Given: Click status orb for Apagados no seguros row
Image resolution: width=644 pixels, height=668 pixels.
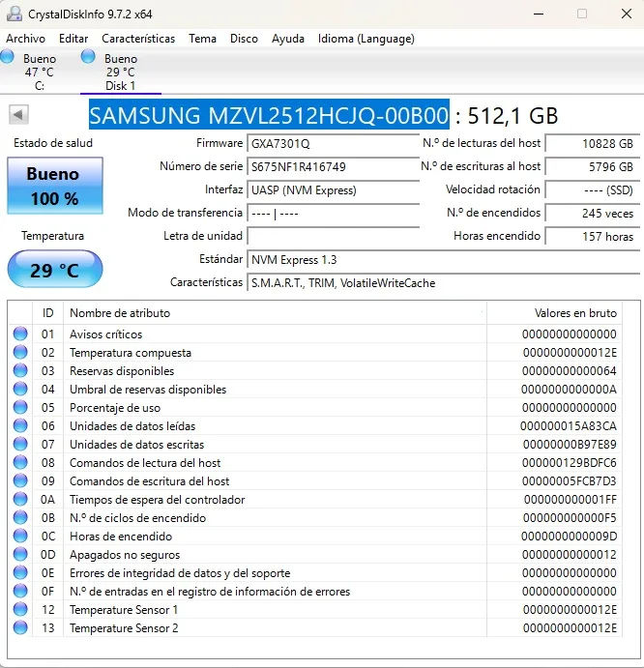Looking at the screenshot, I should pyautogui.click(x=20, y=553).
